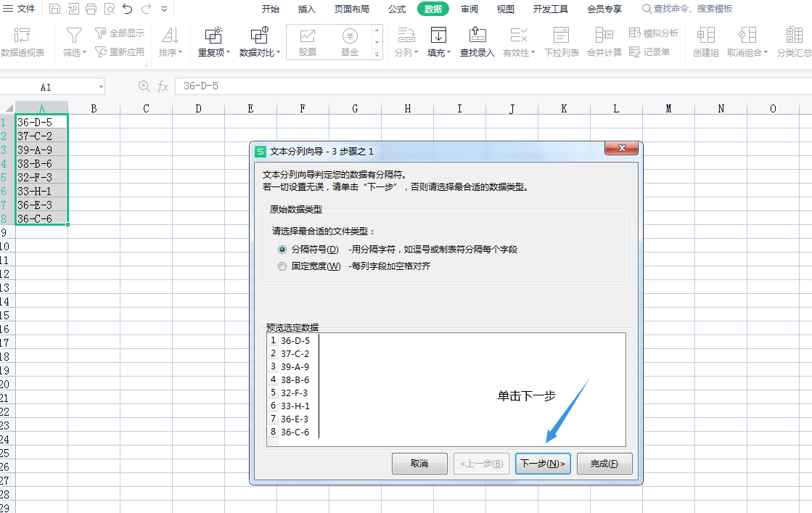
Task: Click the print preview icon
Action: point(110,9)
